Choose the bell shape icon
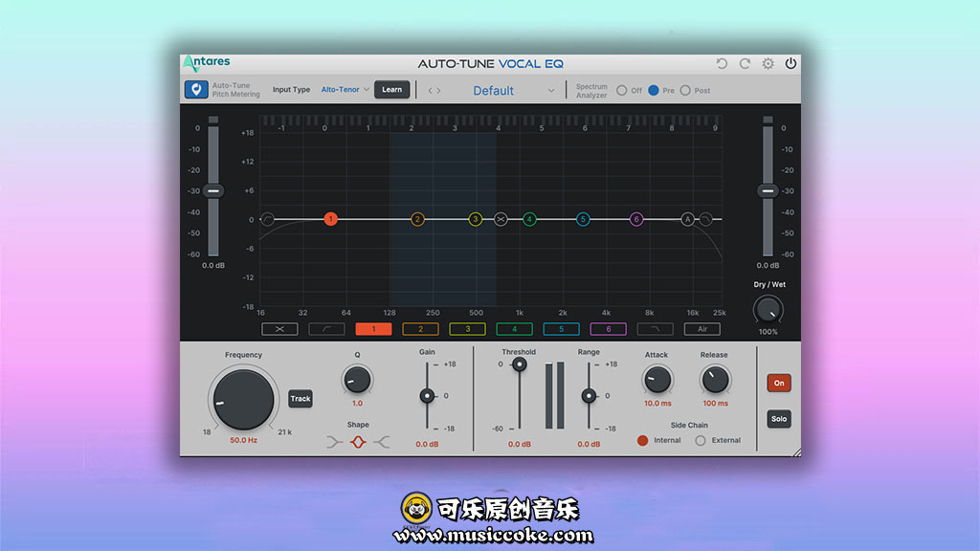 358,442
